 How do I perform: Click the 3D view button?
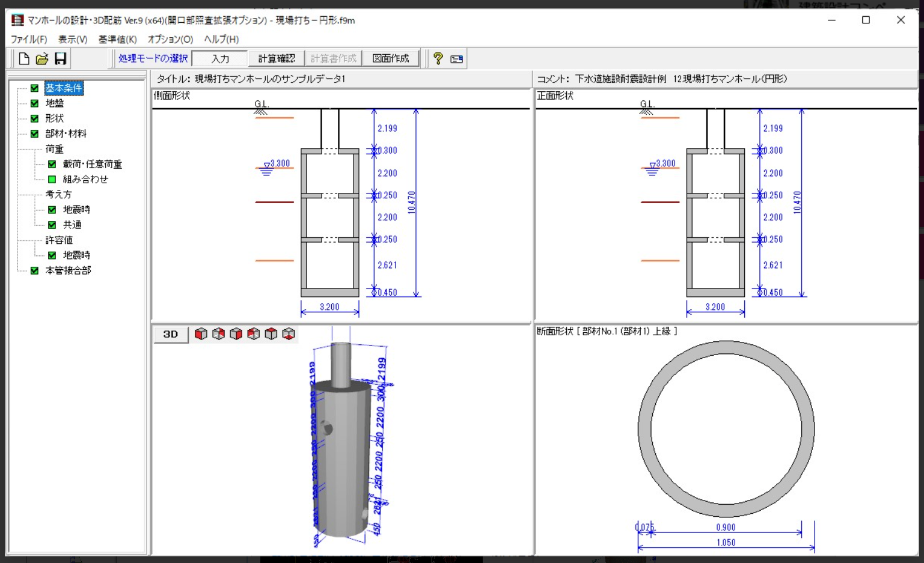click(171, 334)
